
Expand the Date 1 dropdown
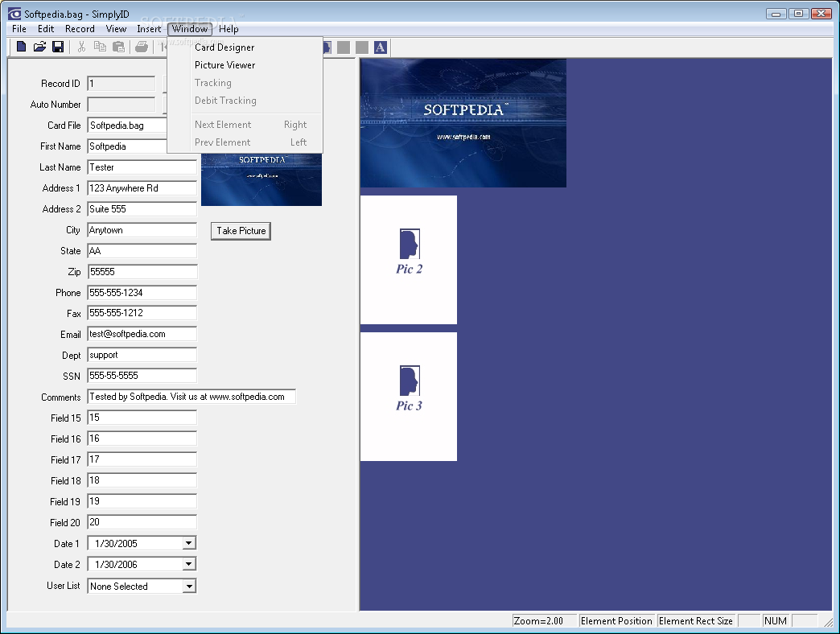[188, 544]
